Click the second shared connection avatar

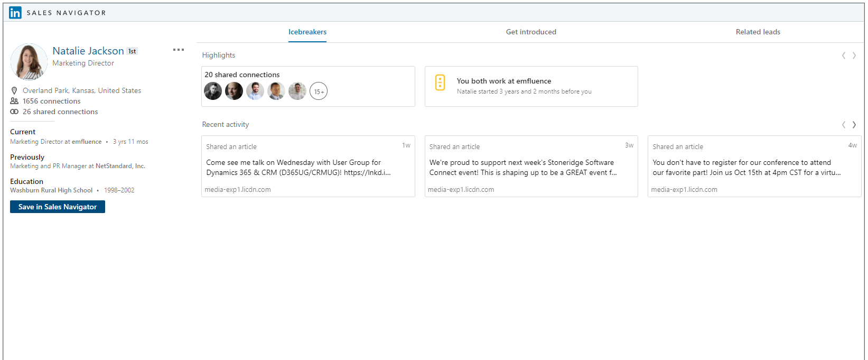coord(234,91)
